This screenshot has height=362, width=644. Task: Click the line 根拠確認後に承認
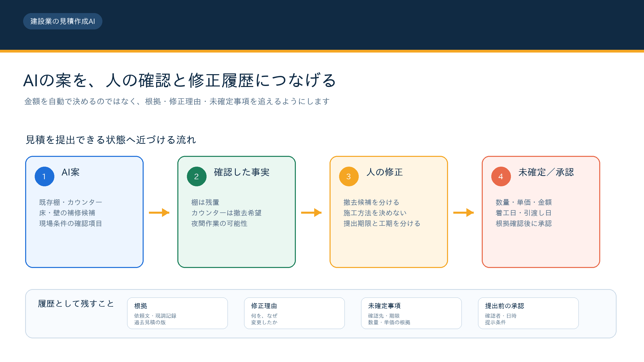(x=524, y=223)
